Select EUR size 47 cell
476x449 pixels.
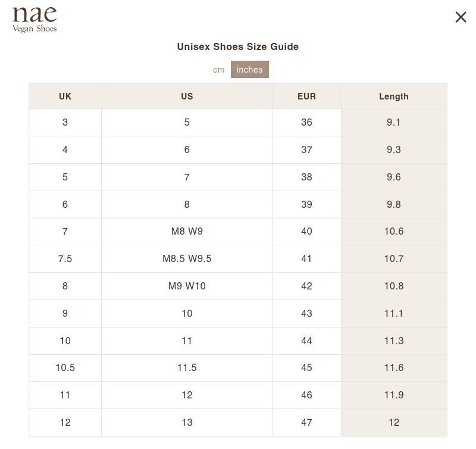[x=306, y=422]
